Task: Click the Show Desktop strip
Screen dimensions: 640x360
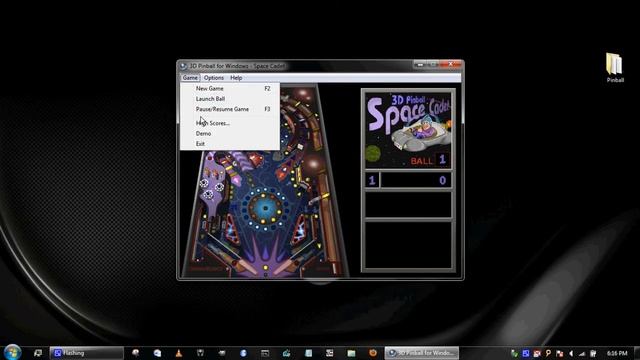Action: click(637, 353)
